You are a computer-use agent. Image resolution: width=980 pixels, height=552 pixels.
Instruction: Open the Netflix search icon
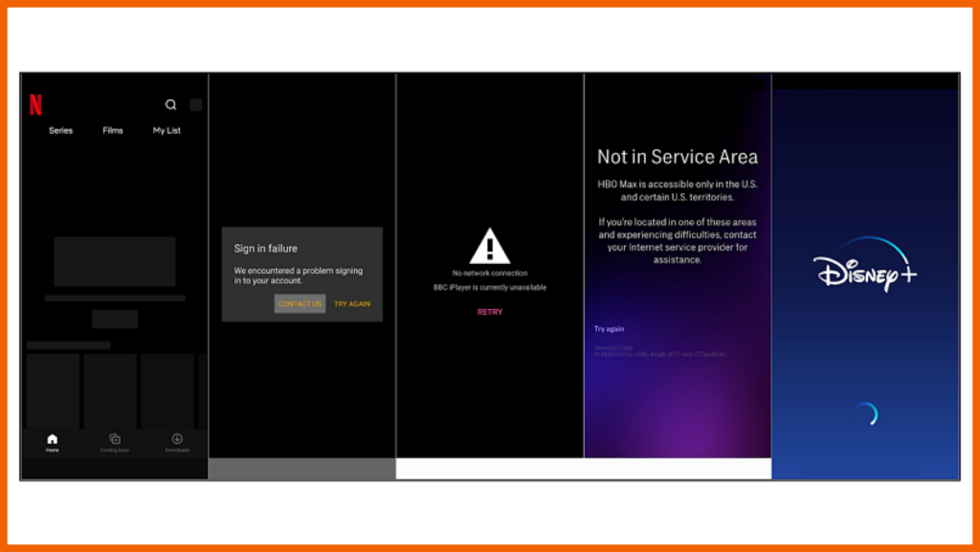tap(170, 104)
